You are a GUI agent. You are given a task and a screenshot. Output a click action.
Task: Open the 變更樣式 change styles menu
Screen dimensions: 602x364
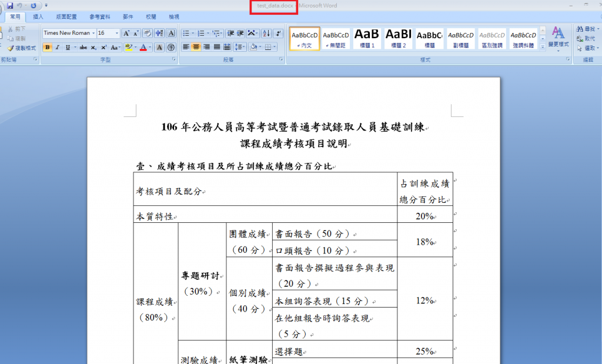558,38
